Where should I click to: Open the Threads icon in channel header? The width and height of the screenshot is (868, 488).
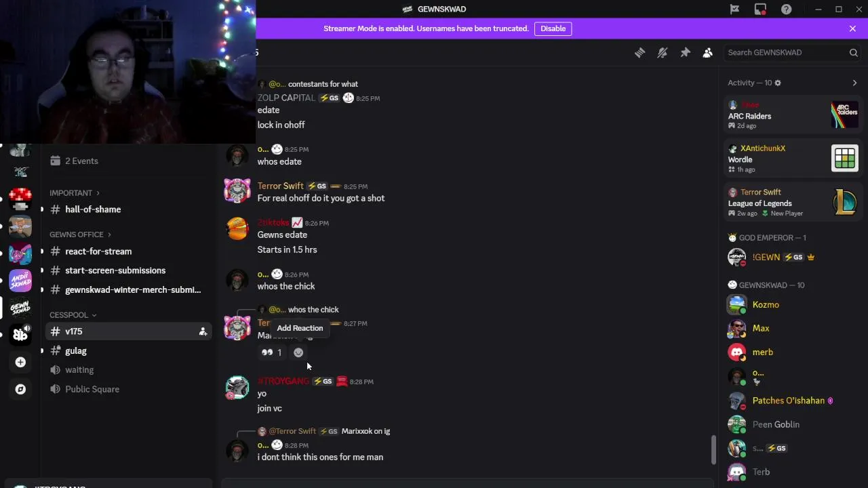click(x=639, y=52)
